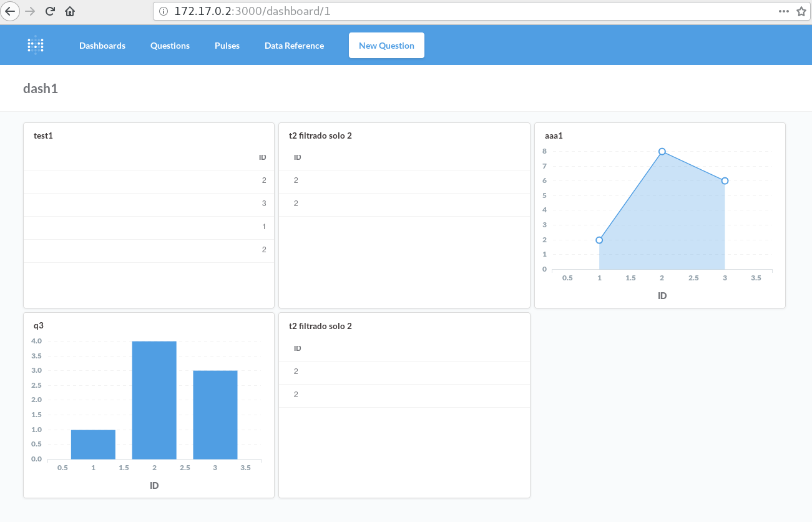Sort test1 table by ID header

coord(263,157)
